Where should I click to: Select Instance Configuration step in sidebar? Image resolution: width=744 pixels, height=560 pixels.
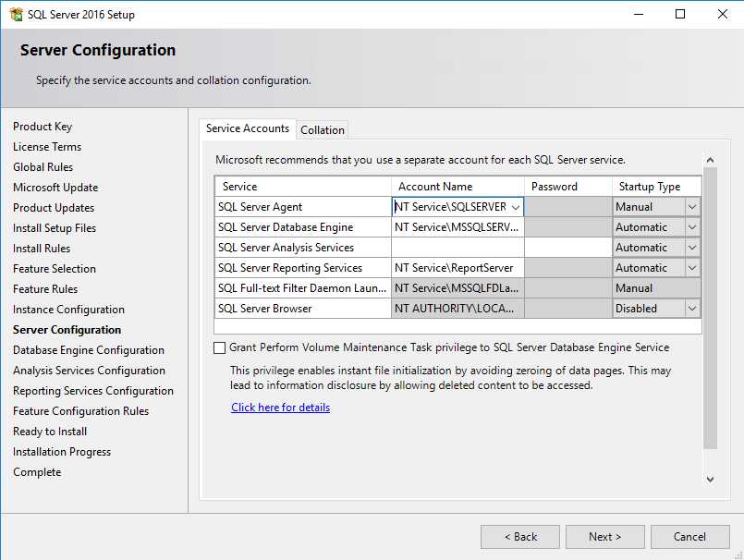click(68, 310)
